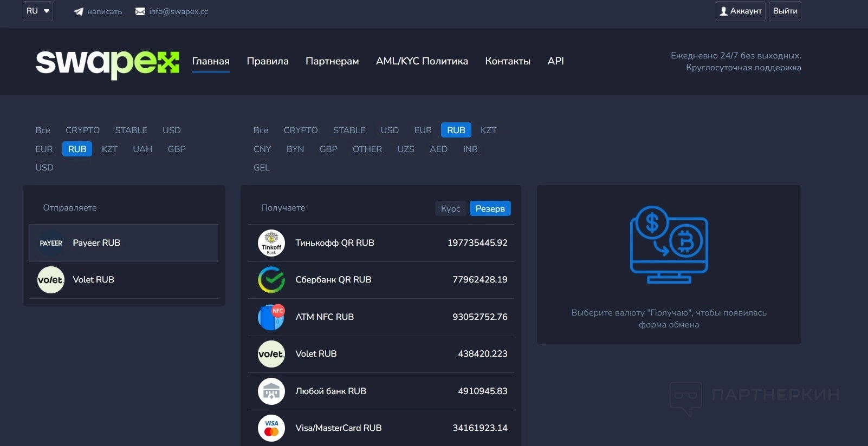This screenshot has height=446, width=868.
Task: Click reserve value 4910945.83
Action: click(483, 391)
